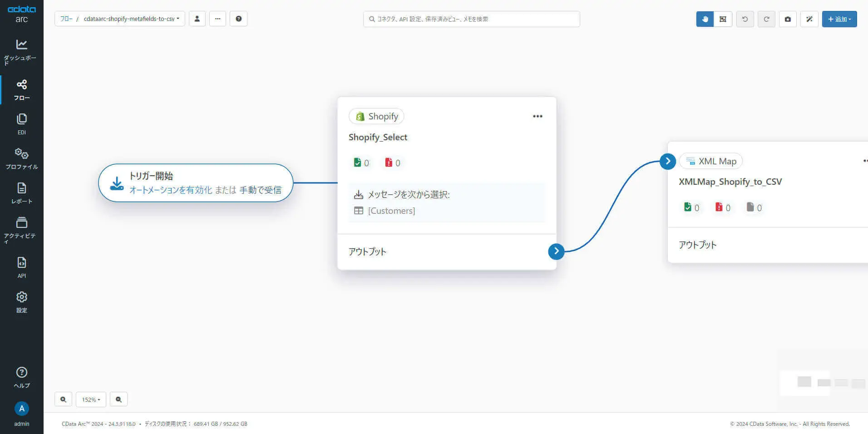868x434 pixels.
Task: Open 設定 (Settings) in the sidebar
Action: click(21, 302)
